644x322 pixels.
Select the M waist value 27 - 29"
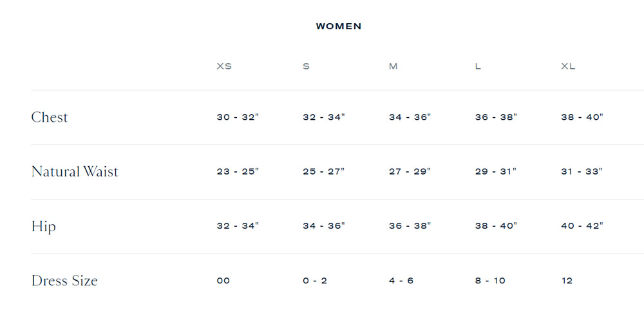410,172
